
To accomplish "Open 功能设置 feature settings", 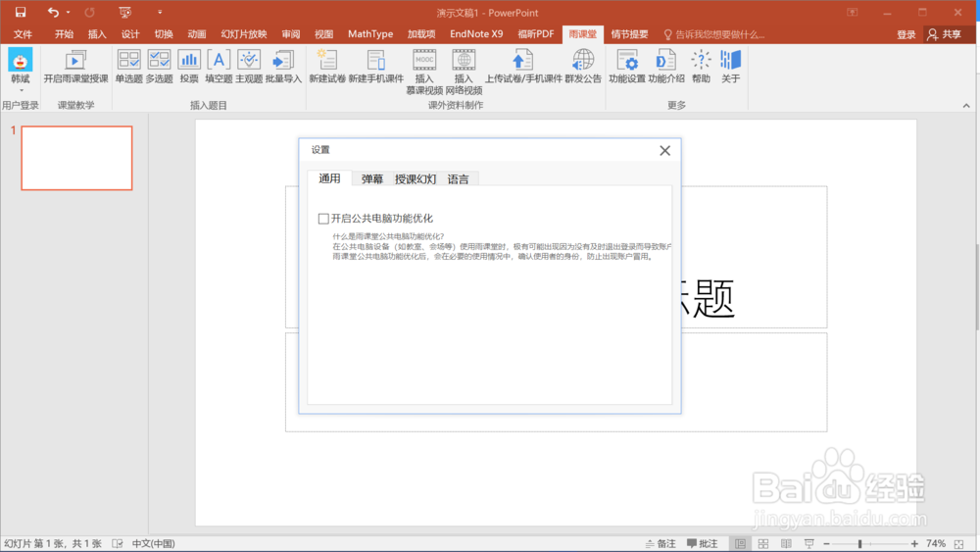I will tap(627, 67).
